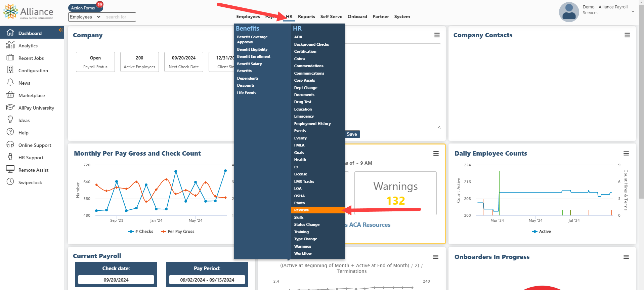This screenshot has height=290, width=644.
Task: Open the Employees search type dropdown
Action: point(85,17)
